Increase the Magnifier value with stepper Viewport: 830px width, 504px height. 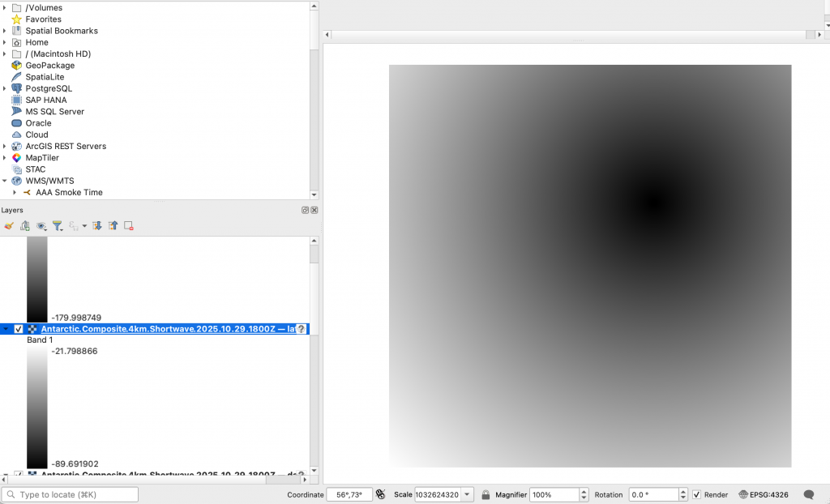click(584, 491)
